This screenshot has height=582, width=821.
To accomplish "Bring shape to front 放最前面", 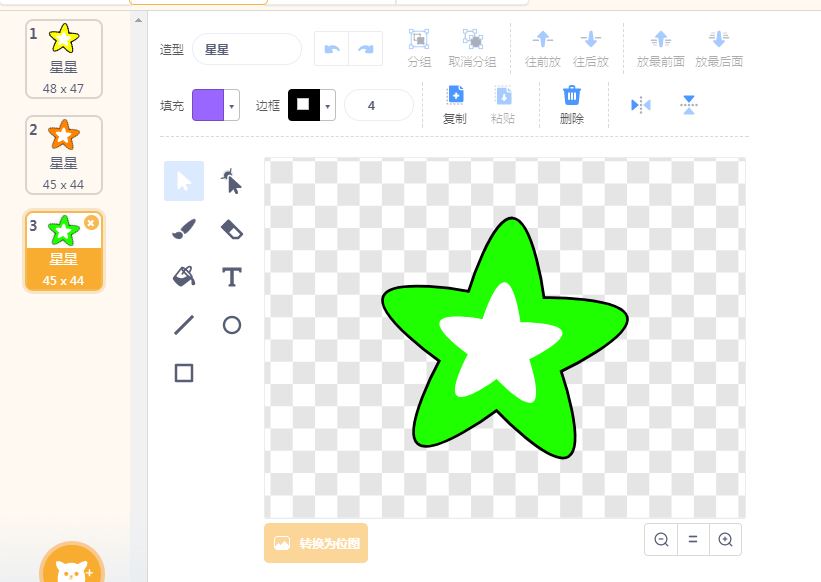I will tap(661, 48).
